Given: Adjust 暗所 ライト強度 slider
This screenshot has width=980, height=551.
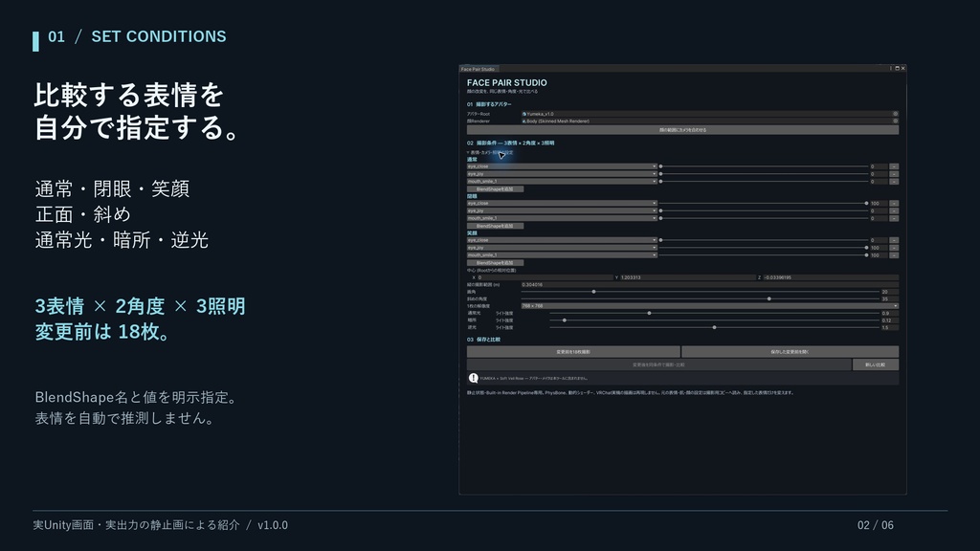Looking at the screenshot, I should (714, 320).
